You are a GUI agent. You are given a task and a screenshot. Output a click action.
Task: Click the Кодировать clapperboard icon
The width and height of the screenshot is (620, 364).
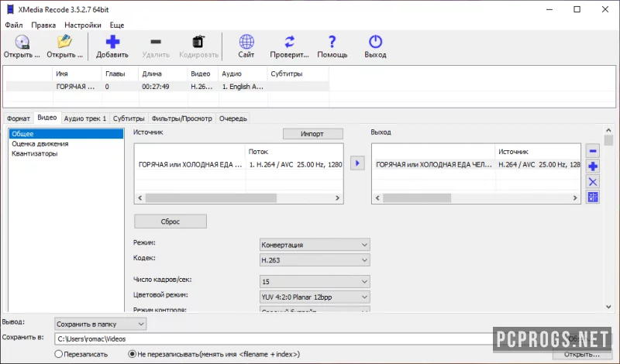(x=198, y=42)
